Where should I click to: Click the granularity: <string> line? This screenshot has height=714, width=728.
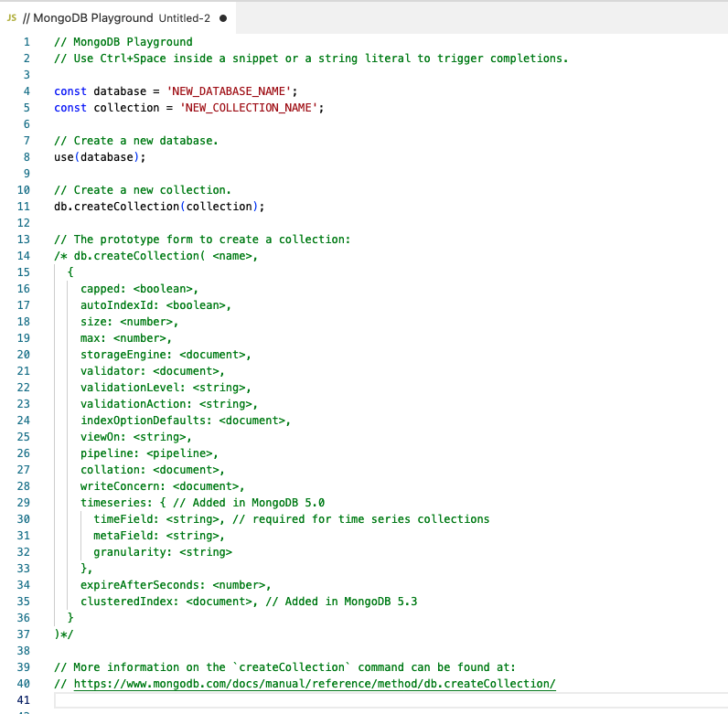162,552
